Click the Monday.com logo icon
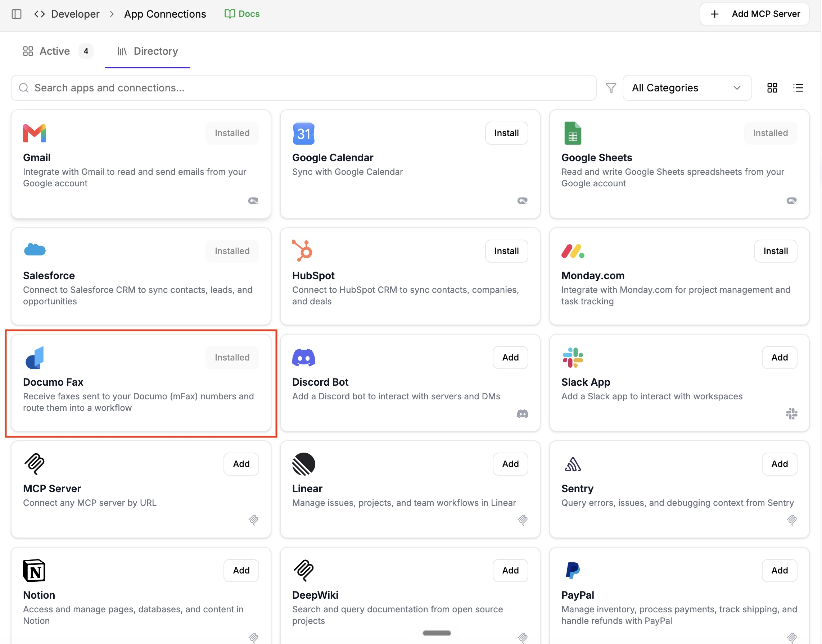 pos(573,251)
